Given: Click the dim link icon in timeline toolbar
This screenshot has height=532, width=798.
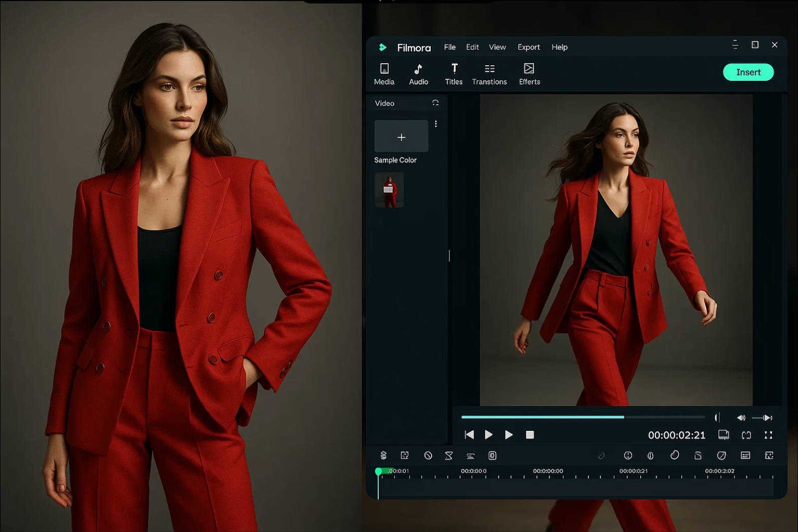Looking at the screenshot, I should click(x=601, y=455).
